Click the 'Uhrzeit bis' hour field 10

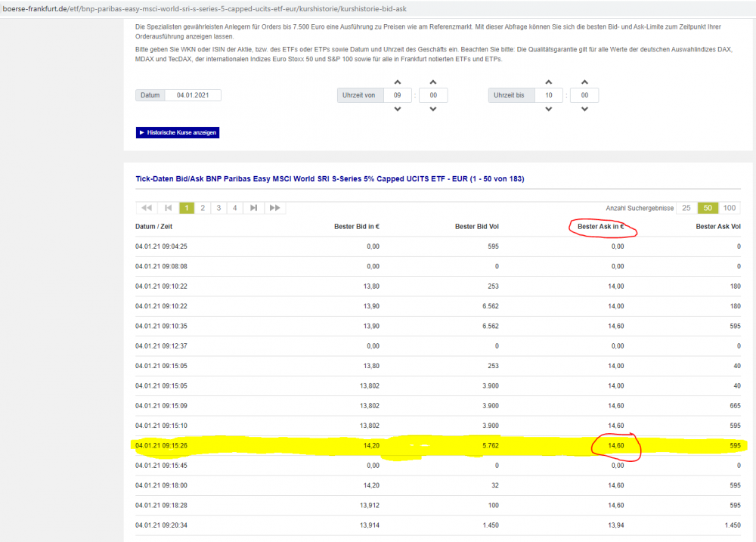(549, 95)
